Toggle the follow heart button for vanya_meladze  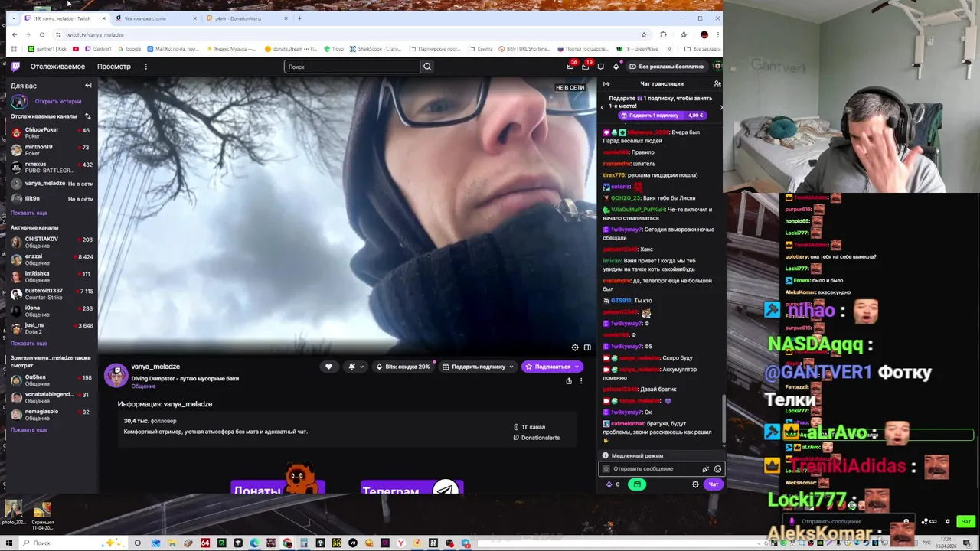(328, 367)
